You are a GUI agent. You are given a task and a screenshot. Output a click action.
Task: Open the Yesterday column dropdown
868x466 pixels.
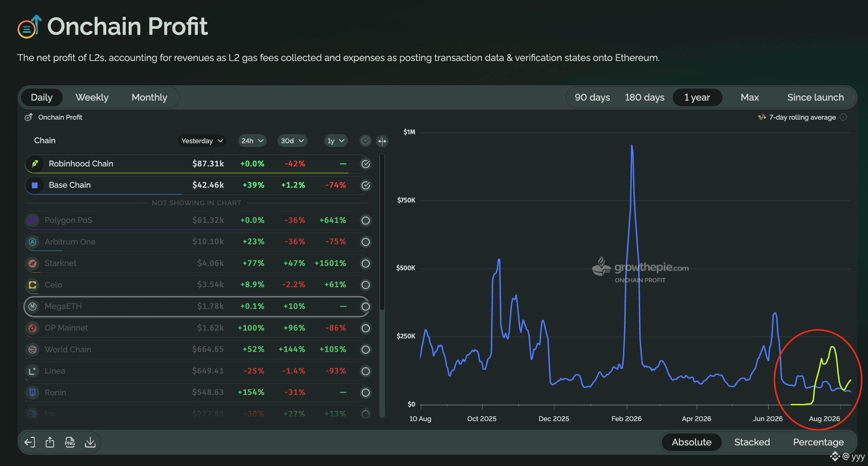202,141
